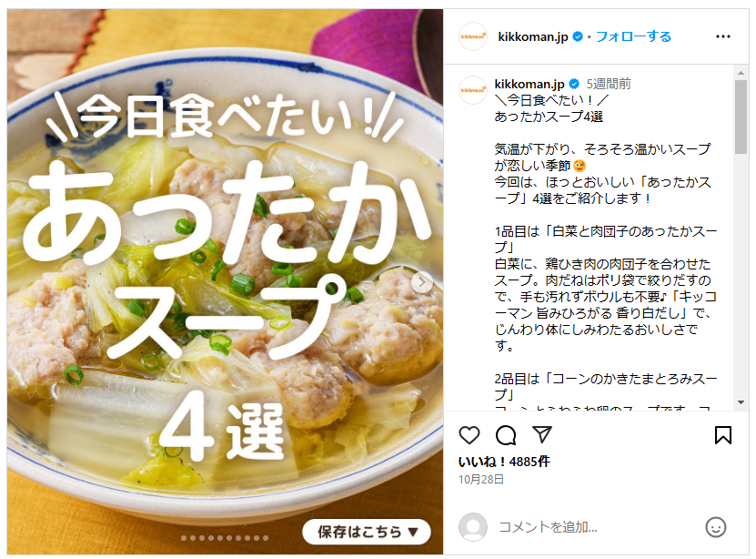Screen dimensions: 756x559
Task: Open post date link 10月28日
Action: tap(480, 480)
